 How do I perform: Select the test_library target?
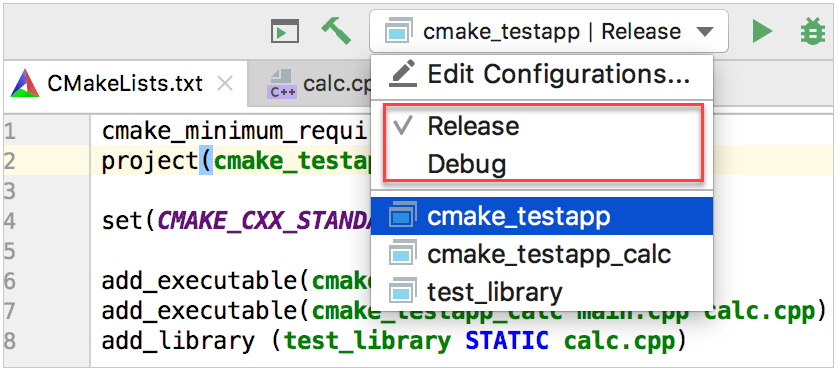click(x=542, y=292)
